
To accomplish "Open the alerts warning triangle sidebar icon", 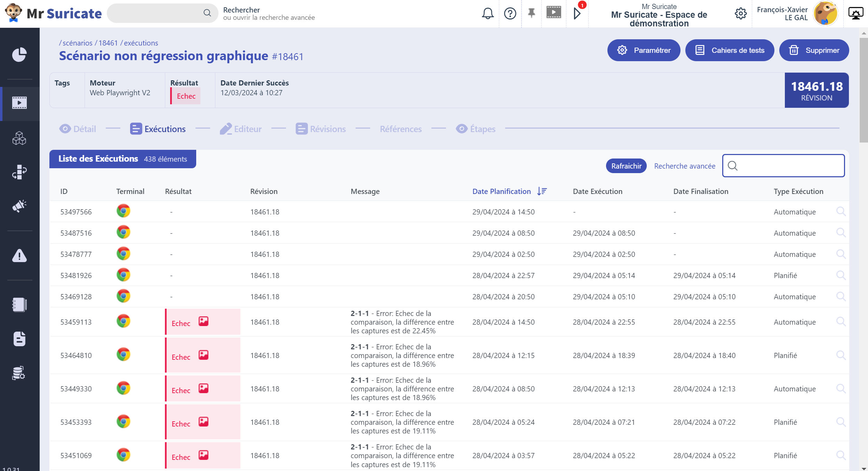I will point(19,255).
